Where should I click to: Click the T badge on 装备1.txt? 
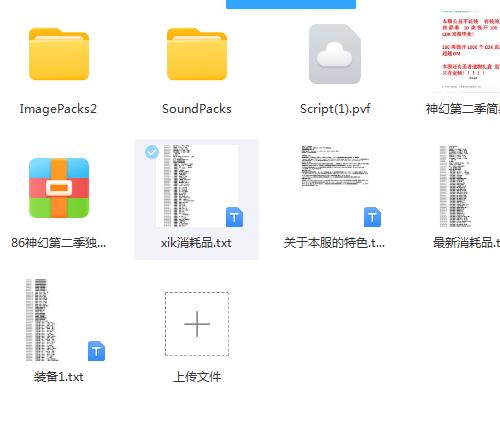pos(96,351)
